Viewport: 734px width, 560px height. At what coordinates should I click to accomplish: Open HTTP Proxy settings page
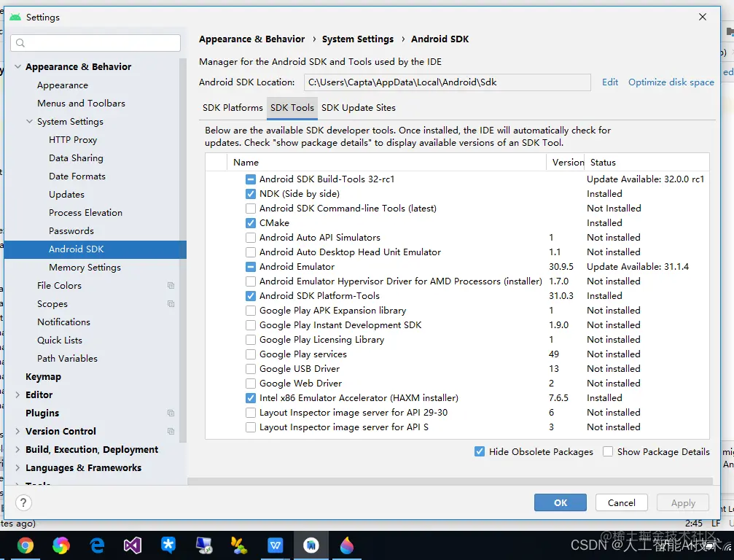click(x=73, y=140)
